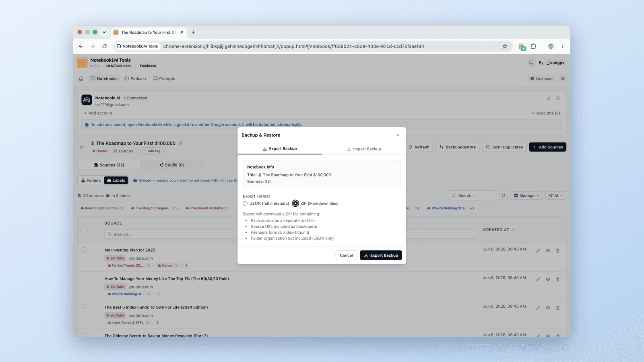Add a label to Best 5 Index Funds source
The height and width of the screenshot is (362, 644).
[158, 323]
